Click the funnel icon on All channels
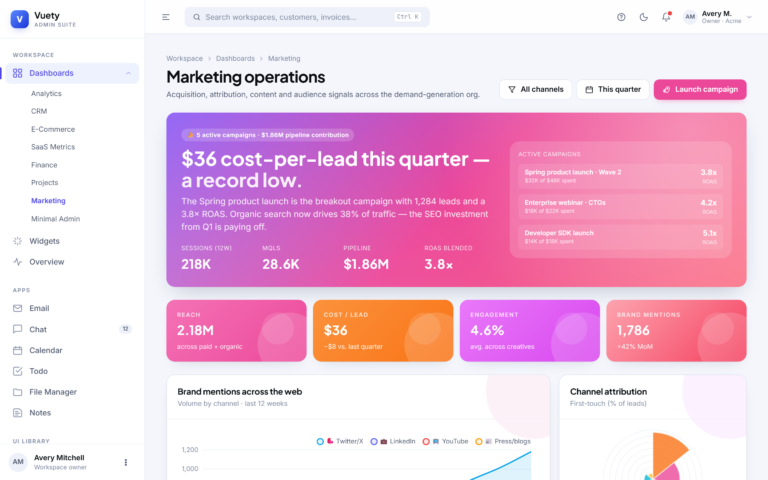 tap(512, 90)
